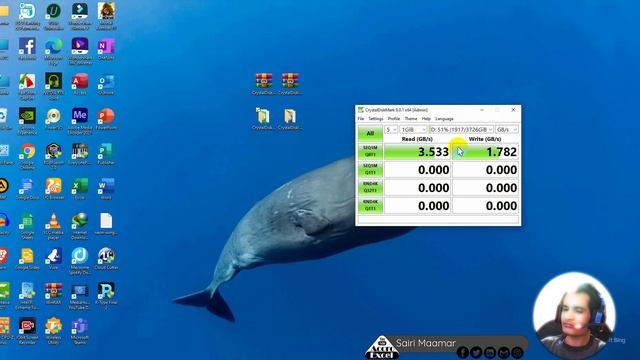Open the drive D: selection dropdown
640x360 pixels.
point(461,129)
